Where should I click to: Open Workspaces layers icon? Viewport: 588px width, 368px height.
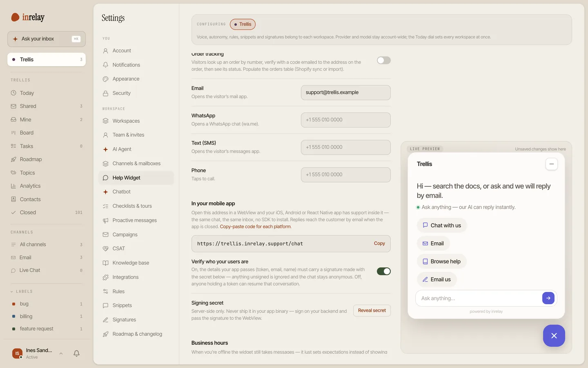(x=105, y=121)
